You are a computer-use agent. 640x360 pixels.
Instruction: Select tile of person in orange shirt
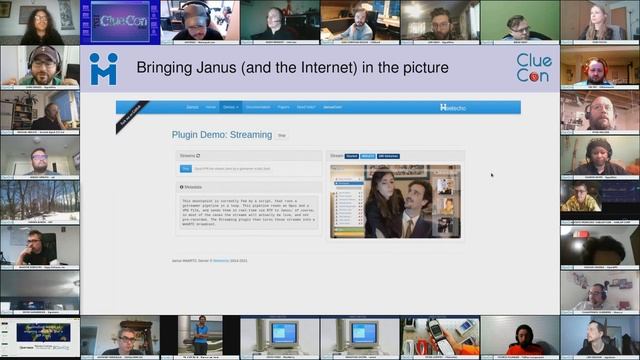tap(520, 337)
